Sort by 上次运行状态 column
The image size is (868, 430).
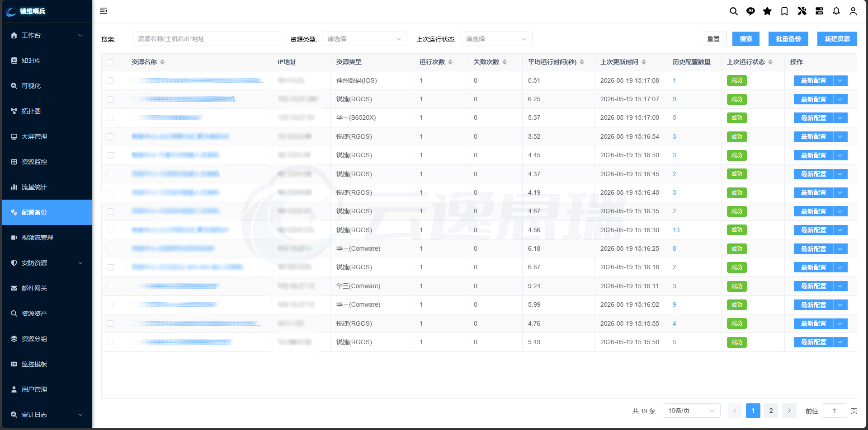[770, 62]
